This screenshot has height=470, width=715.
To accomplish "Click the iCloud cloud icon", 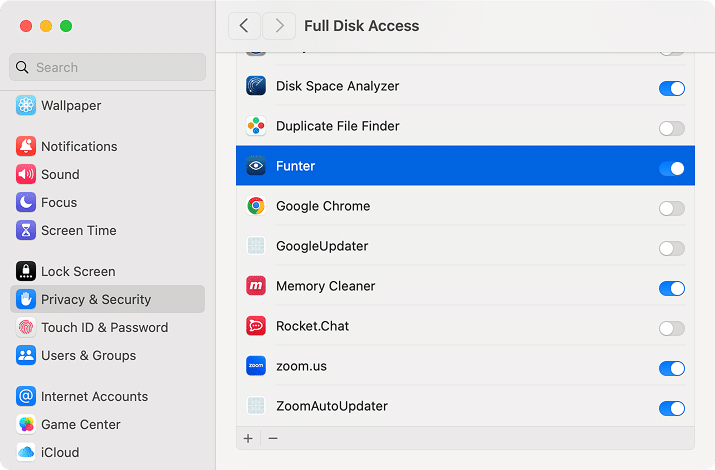I will point(26,452).
